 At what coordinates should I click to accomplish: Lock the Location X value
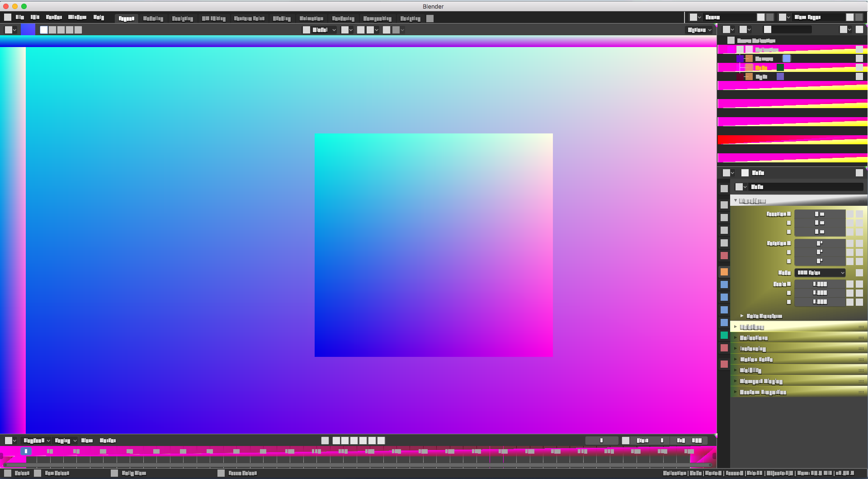point(850,214)
